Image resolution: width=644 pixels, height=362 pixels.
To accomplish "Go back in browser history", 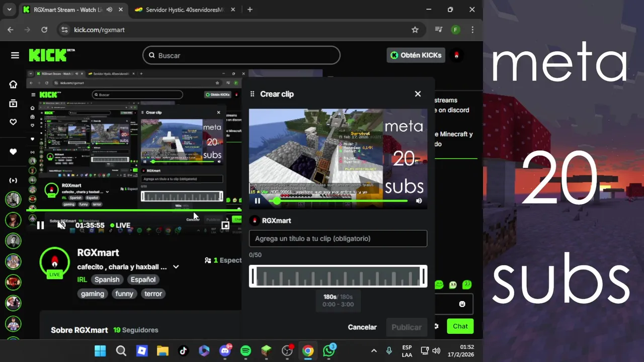I will pos(11,30).
